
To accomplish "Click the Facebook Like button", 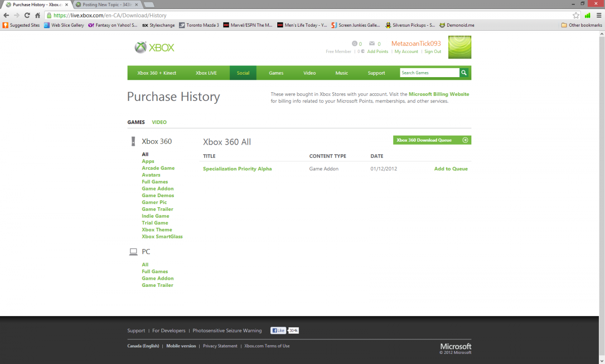I will pos(278,331).
